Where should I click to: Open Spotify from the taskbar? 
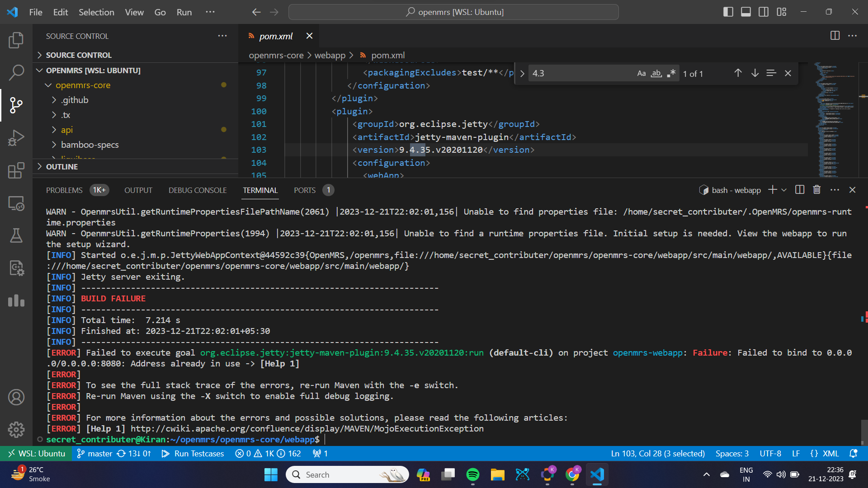(472, 474)
